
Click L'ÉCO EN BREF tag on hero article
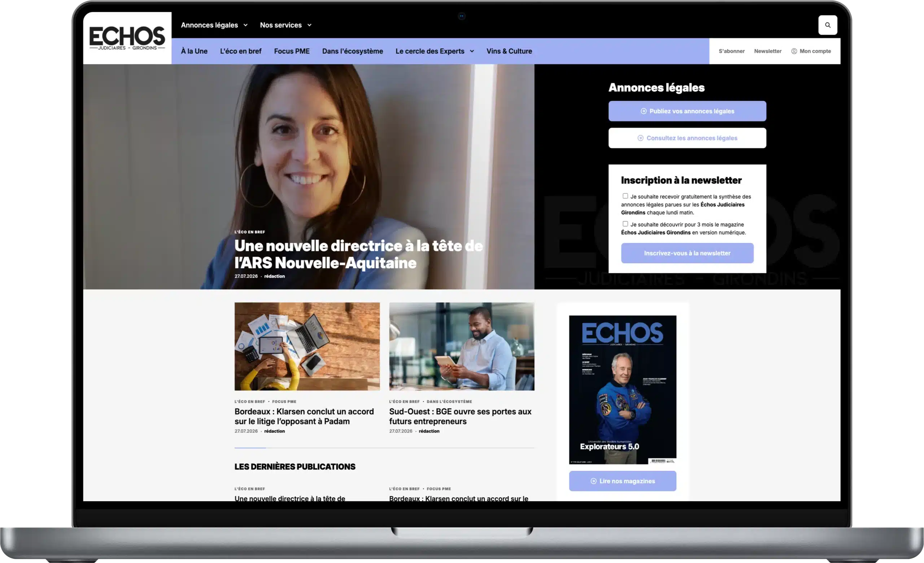[250, 232]
